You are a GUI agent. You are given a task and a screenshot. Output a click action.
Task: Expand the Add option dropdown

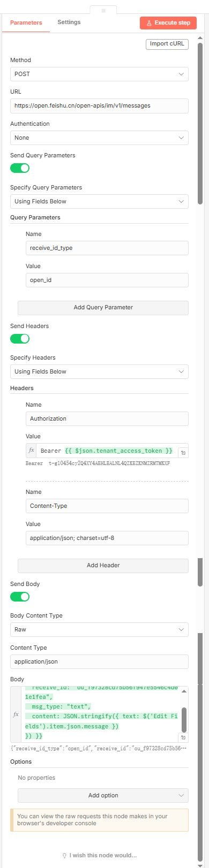[x=103, y=795]
